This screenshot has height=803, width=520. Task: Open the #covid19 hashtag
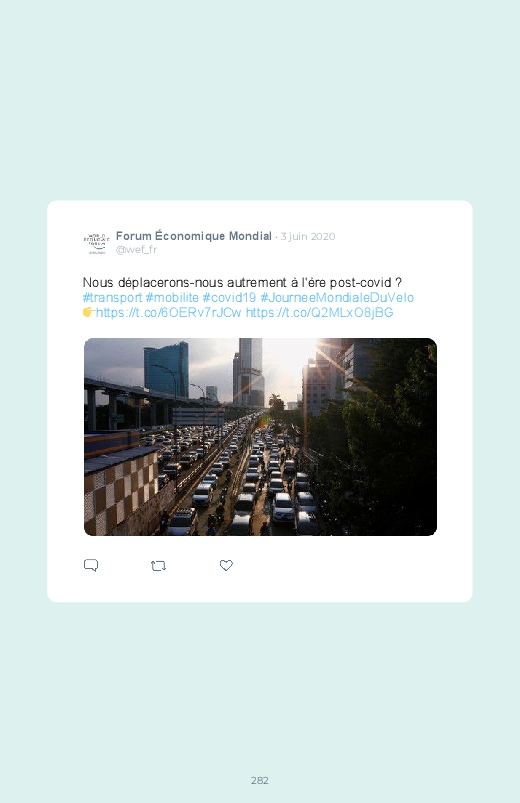point(229,298)
